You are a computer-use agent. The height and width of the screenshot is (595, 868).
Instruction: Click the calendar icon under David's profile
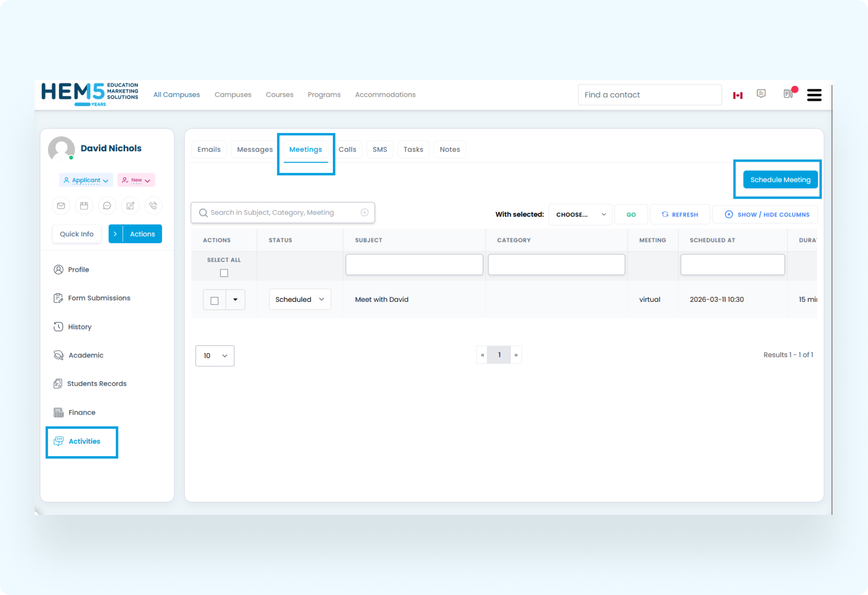click(84, 206)
